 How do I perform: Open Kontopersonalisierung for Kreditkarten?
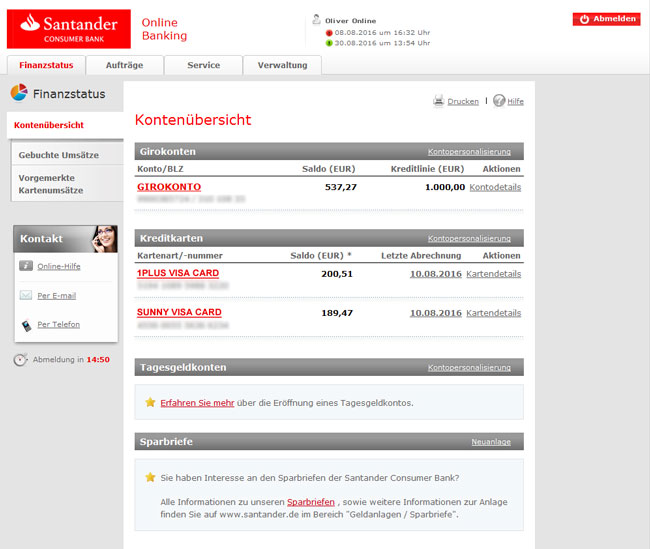tap(469, 238)
